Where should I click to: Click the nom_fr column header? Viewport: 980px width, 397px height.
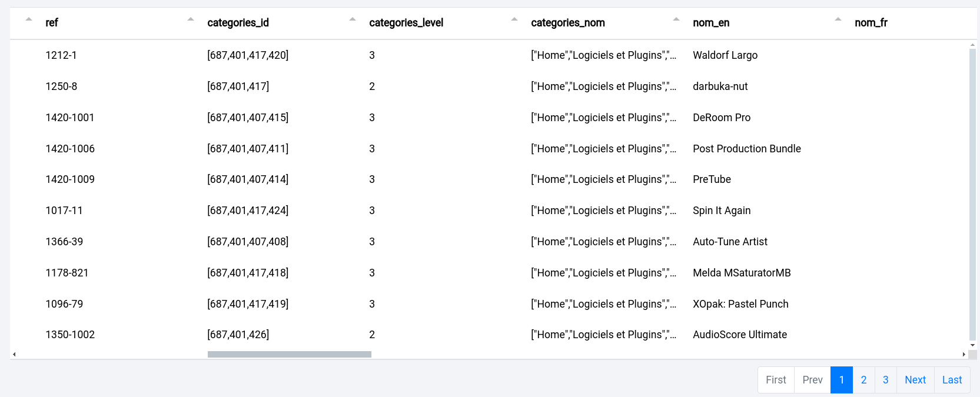(x=871, y=23)
